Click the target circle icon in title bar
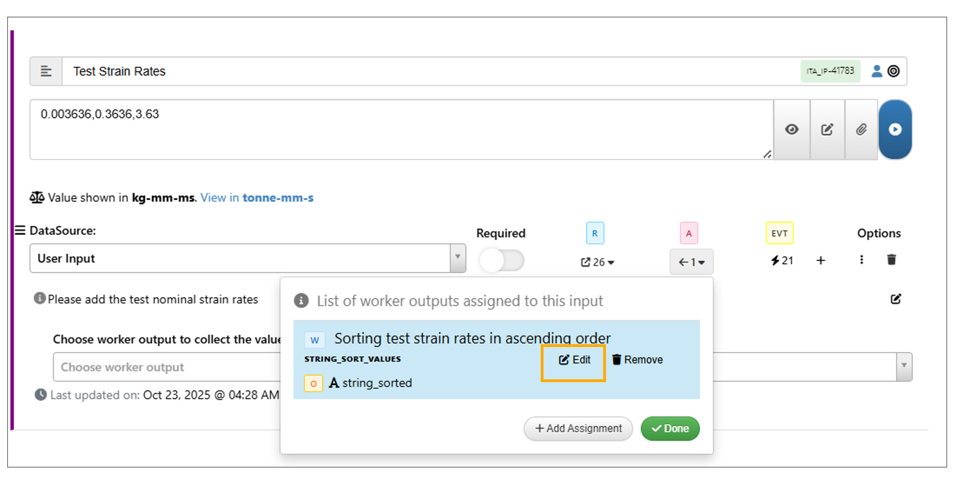Image resolution: width=980 pixels, height=487 pixels. (894, 71)
